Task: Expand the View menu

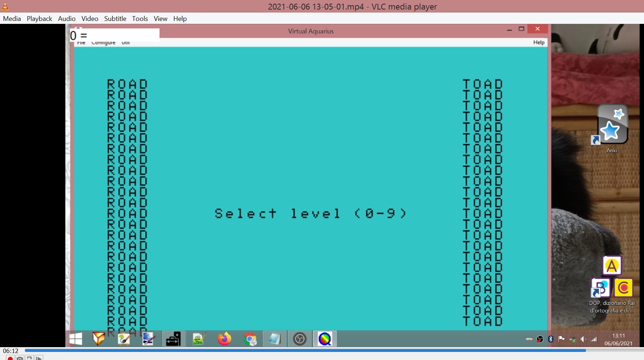Action: [160, 19]
